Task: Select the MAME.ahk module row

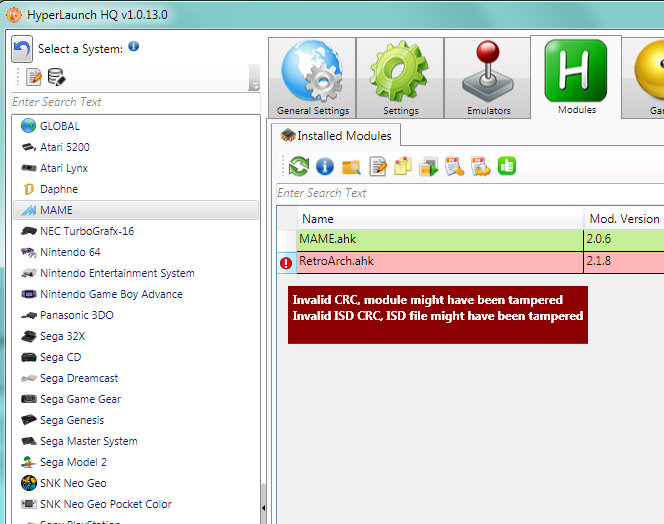Action: [x=470, y=240]
